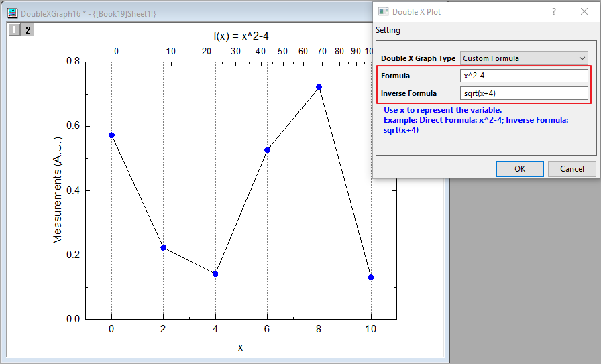This screenshot has width=601, height=364.
Task: Click the Y axis tick label 0.2
Action: click(73, 255)
